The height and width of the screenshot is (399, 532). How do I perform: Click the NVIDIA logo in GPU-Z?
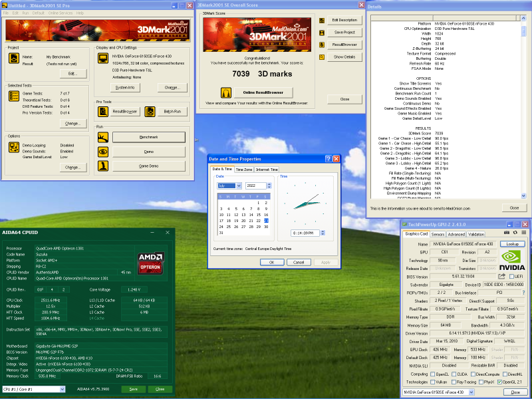512,260
